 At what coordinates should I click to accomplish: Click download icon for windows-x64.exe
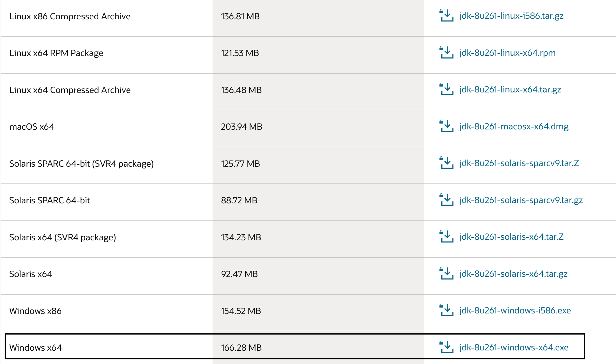[447, 347]
